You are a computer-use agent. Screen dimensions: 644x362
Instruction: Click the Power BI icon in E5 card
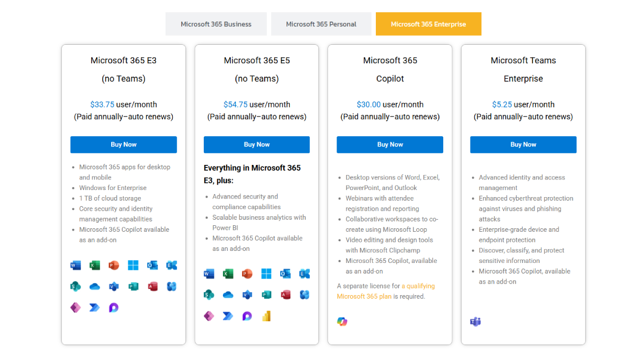[x=266, y=316]
